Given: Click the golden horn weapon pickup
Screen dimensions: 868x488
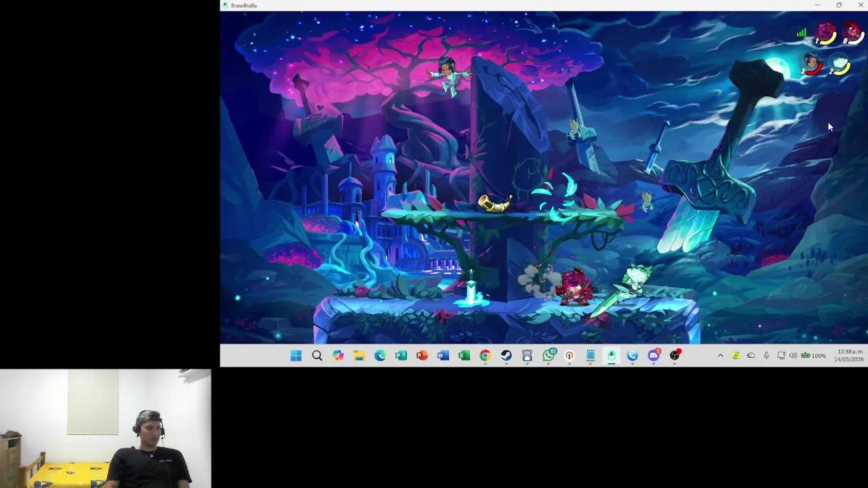Looking at the screenshot, I should [x=494, y=203].
